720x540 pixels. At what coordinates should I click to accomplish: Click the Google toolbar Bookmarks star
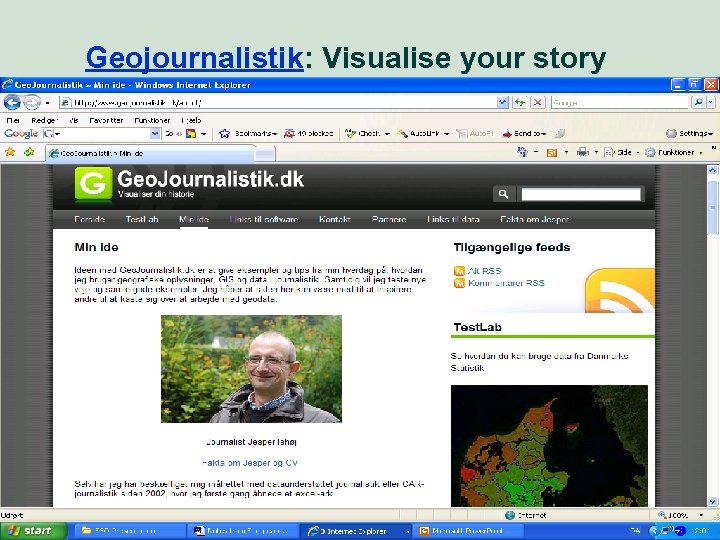[x=225, y=134]
